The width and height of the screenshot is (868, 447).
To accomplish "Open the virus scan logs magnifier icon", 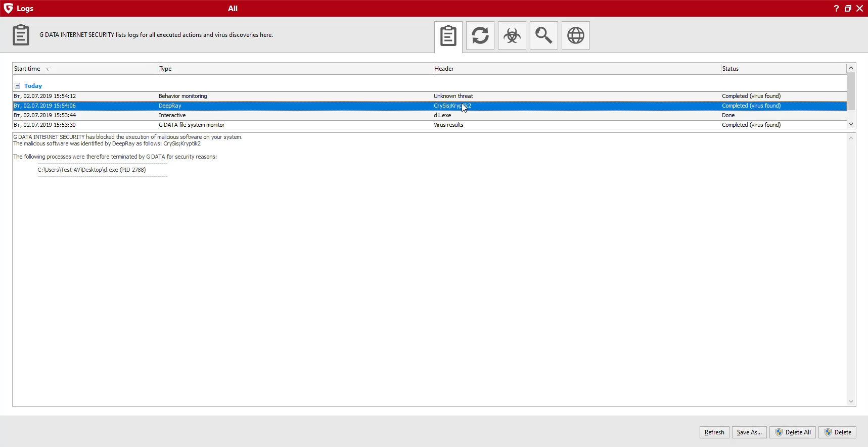I will [x=544, y=35].
